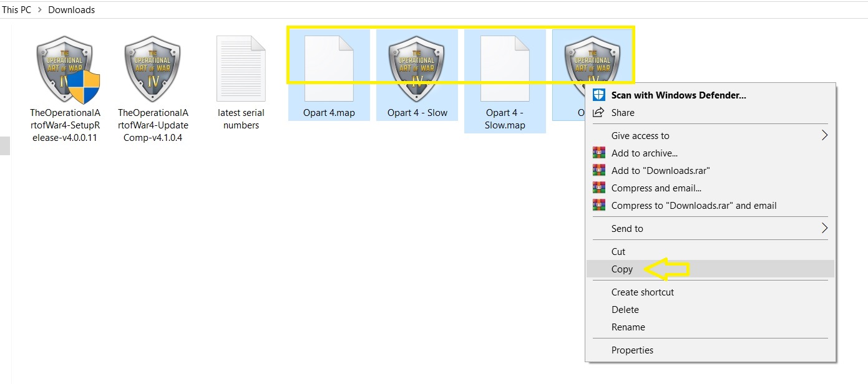
Task: Choose Delete from the context menu
Action: 710,309
